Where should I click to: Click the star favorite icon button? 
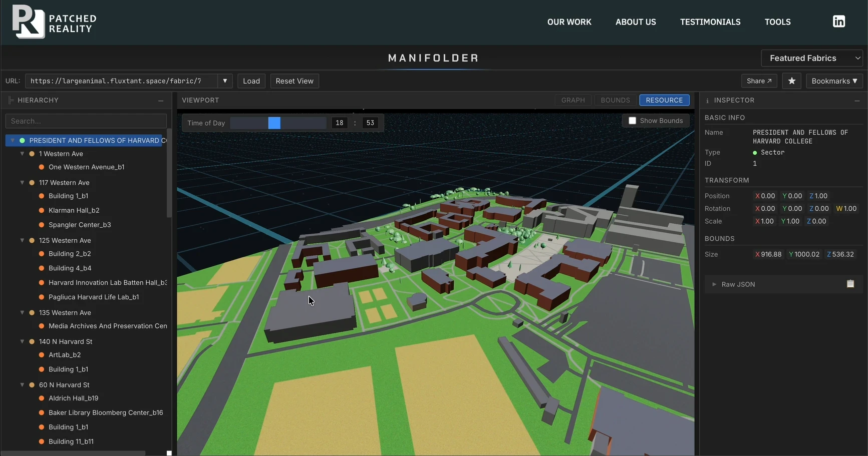pyautogui.click(x=792, y=81)
